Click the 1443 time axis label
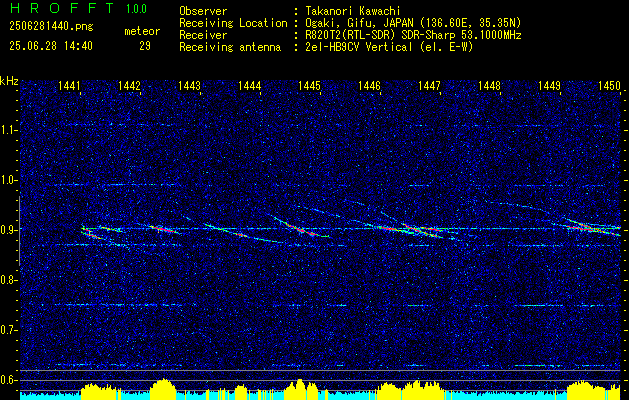Viewport: 629px width, 400px height. tap(189, 86)
